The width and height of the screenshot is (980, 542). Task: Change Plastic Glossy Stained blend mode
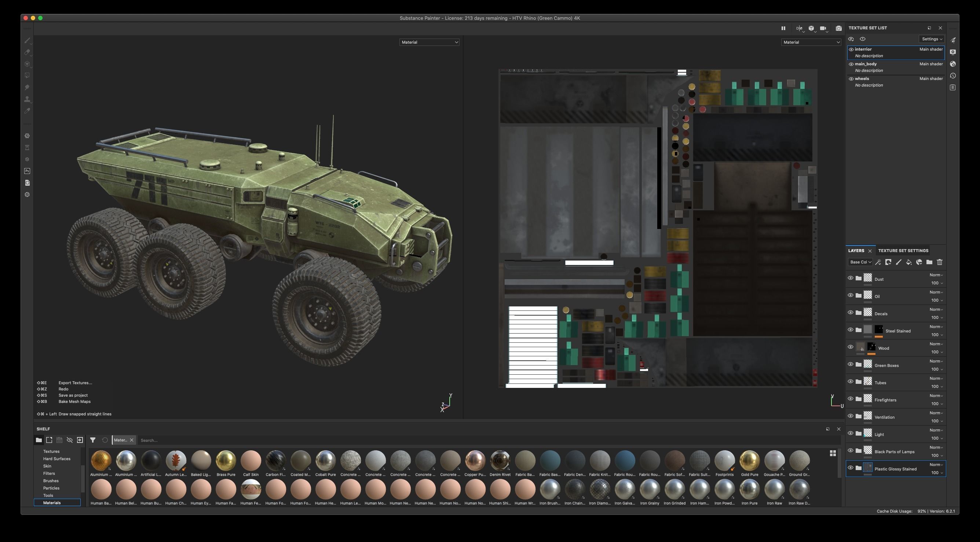point(936,464)
